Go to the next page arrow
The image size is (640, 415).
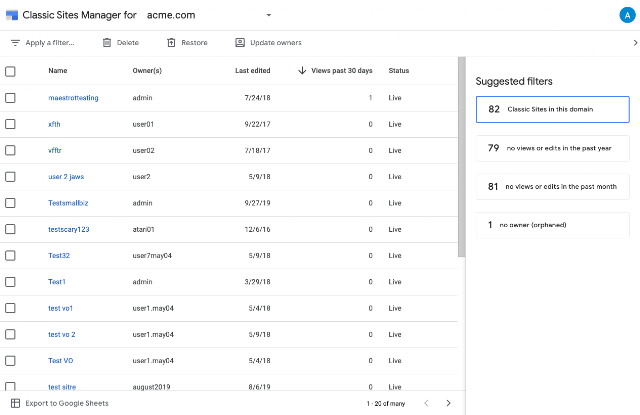[448, 403]
